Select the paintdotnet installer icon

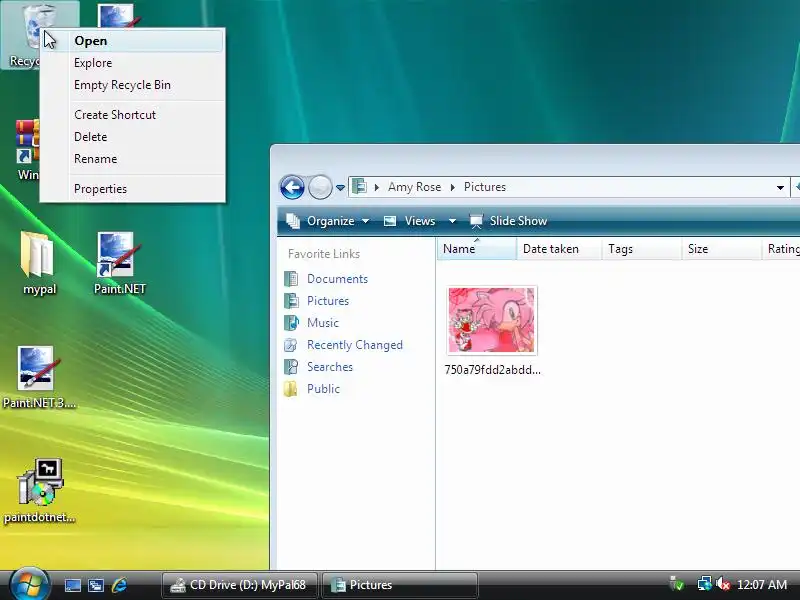tap(39, 491)
